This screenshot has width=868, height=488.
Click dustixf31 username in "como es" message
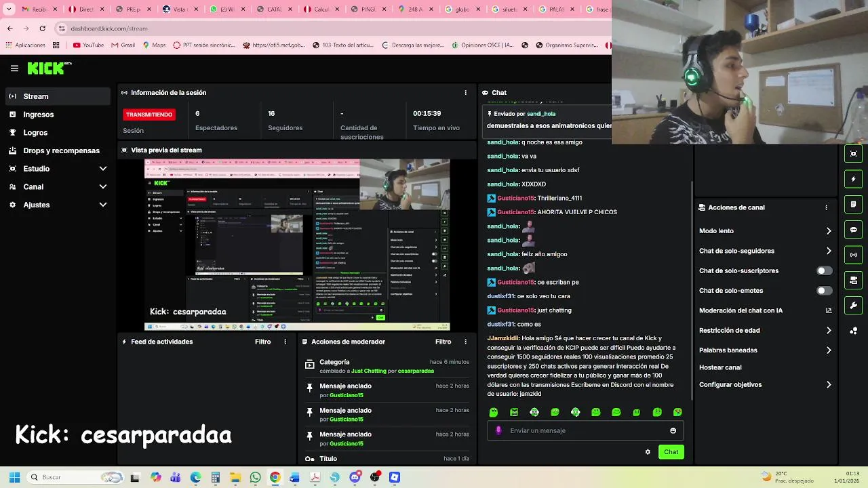[500, 324]
